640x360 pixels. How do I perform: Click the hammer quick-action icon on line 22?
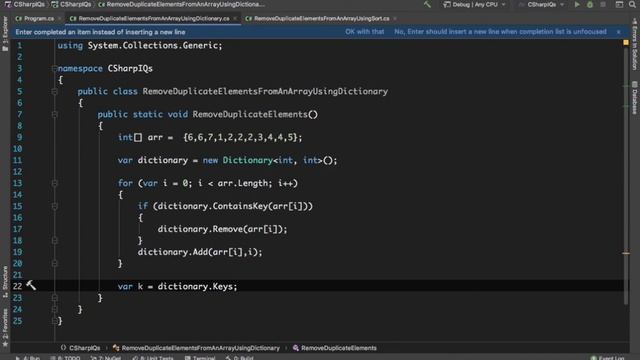coord(31,285)
